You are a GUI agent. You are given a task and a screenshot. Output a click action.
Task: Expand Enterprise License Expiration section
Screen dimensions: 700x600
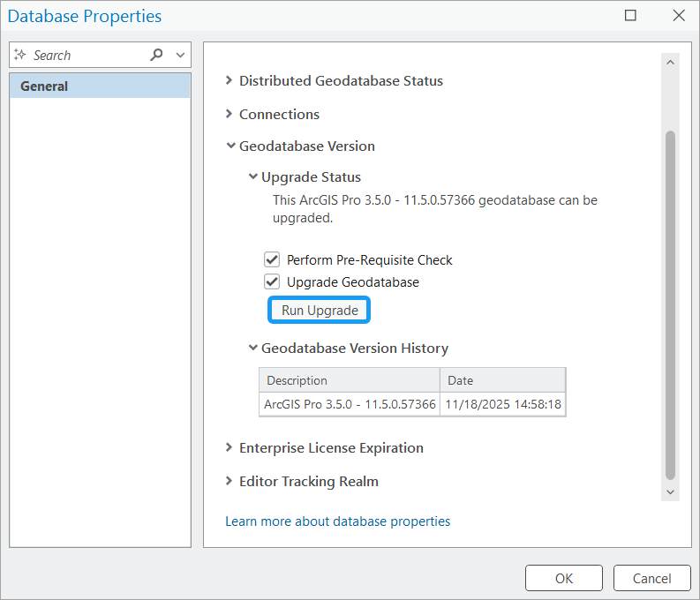pyautogui.click(x=229, y=447)
